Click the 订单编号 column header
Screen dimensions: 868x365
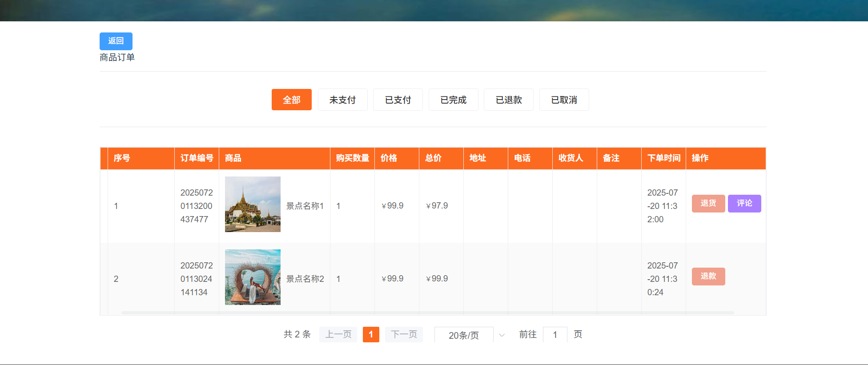click(x=197, y=158)
